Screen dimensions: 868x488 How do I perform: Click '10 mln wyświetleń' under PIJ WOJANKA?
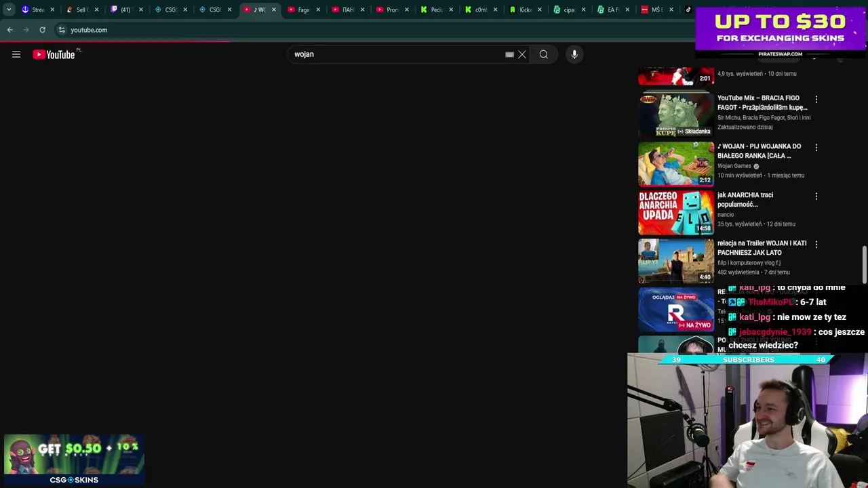(x=740, y=176)
